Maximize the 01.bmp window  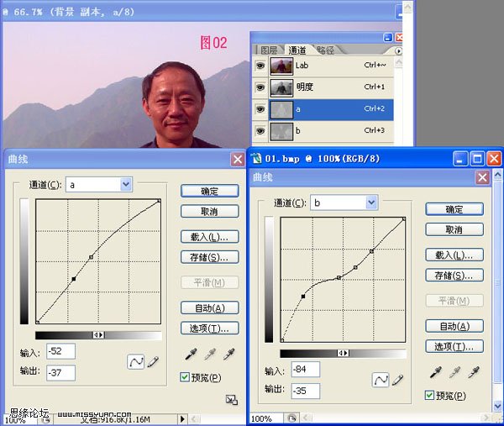pos(477,159)
